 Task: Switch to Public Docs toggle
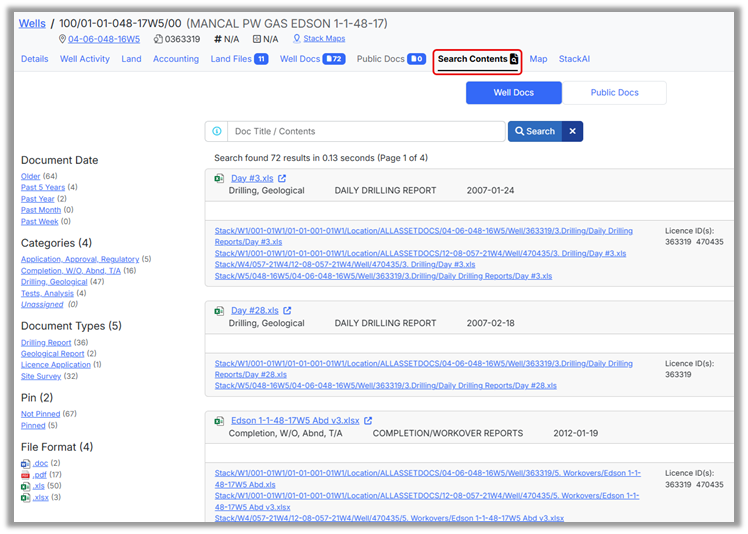[x=614, y=93]
